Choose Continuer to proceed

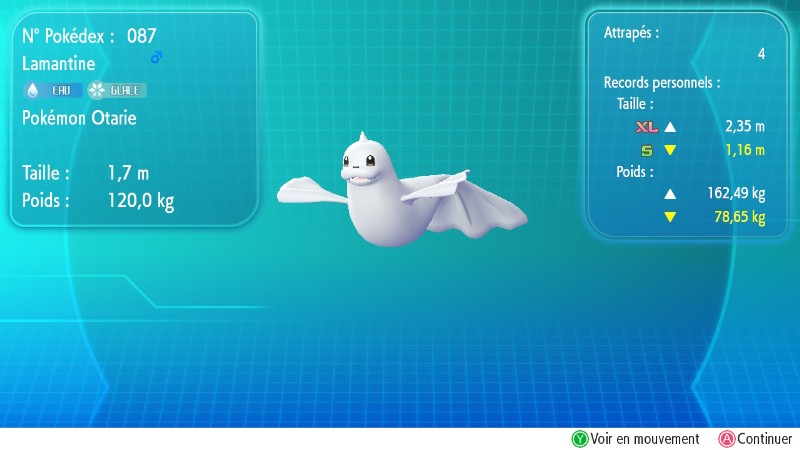pyautogui.click(x=755, y=438)
